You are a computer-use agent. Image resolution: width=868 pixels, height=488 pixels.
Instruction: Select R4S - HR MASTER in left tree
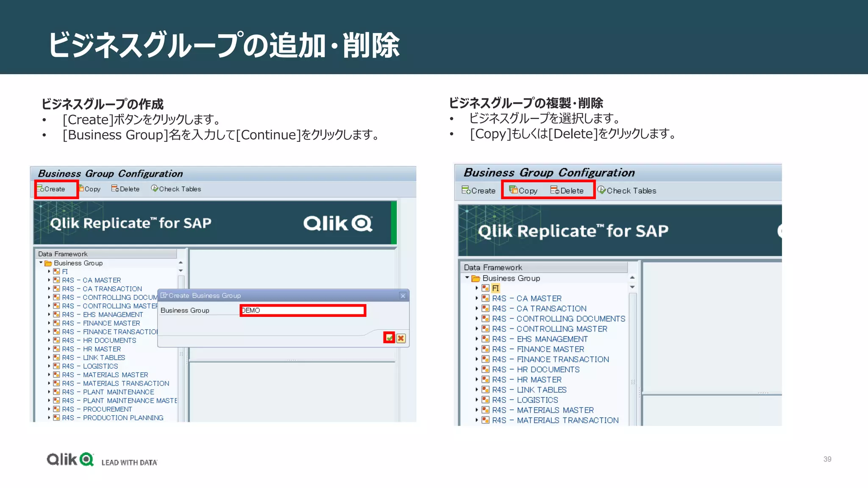click(92, 349)
